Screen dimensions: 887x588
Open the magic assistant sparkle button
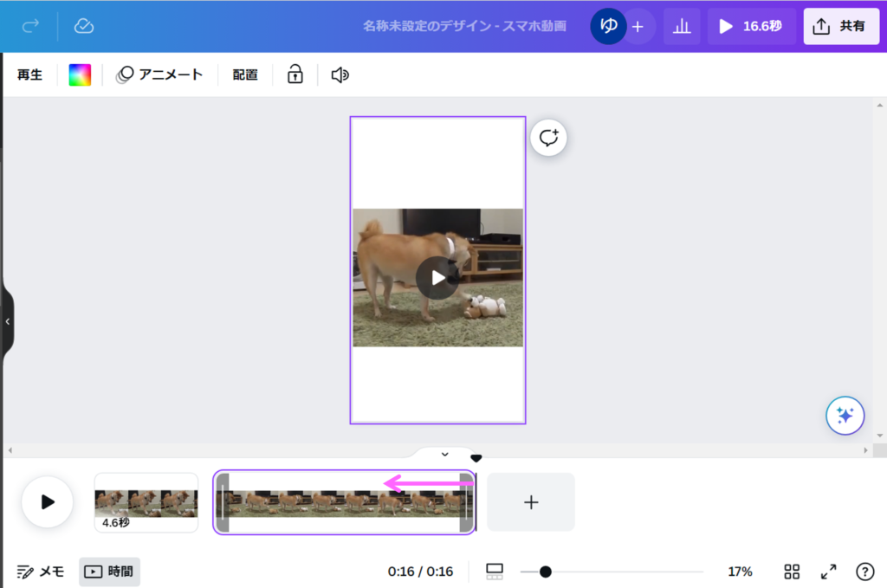845,417
